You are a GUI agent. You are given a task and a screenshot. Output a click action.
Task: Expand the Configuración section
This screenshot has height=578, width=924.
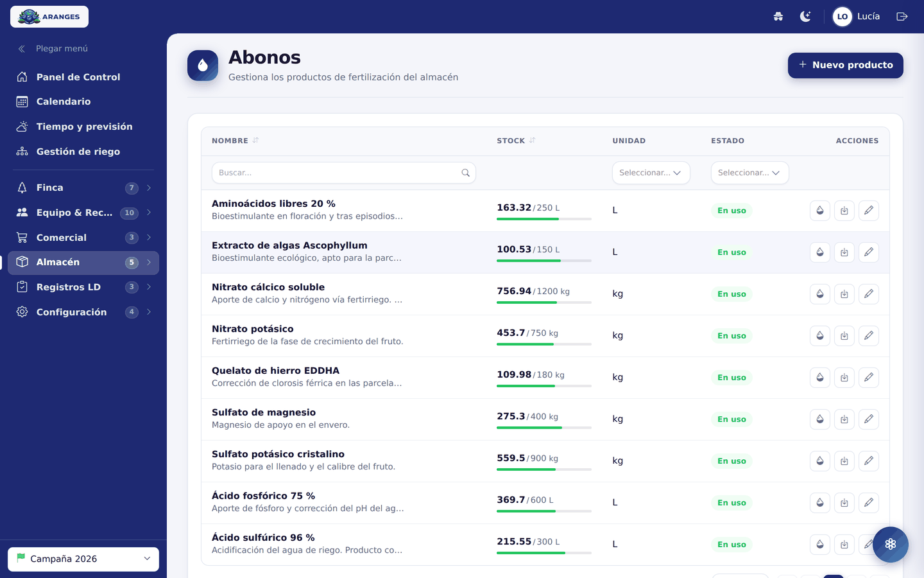click(x=83, y=312)
